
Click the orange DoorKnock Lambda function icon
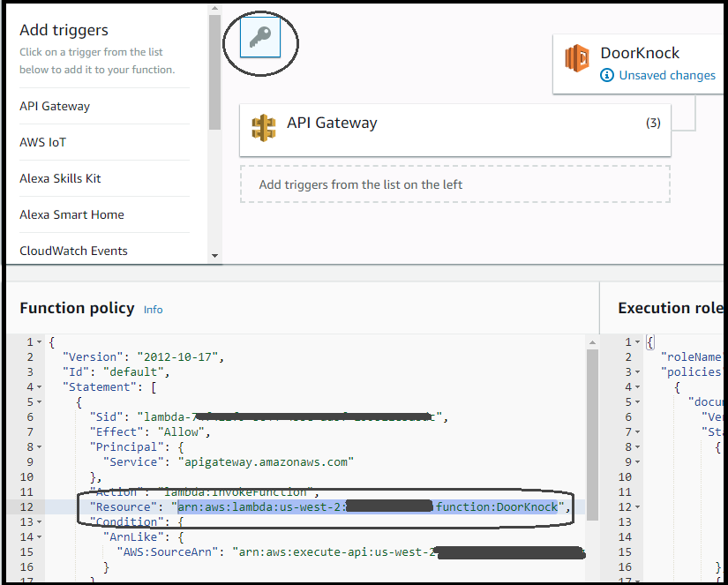(577, 58)
